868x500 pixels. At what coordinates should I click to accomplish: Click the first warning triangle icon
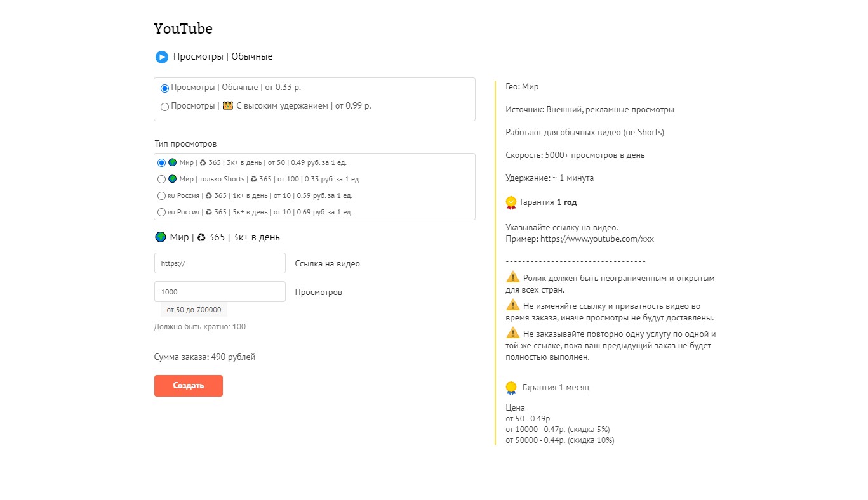click(512, 277)
